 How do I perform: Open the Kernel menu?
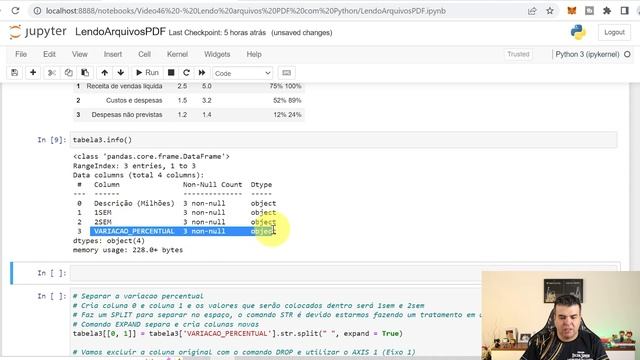[177, 54]
